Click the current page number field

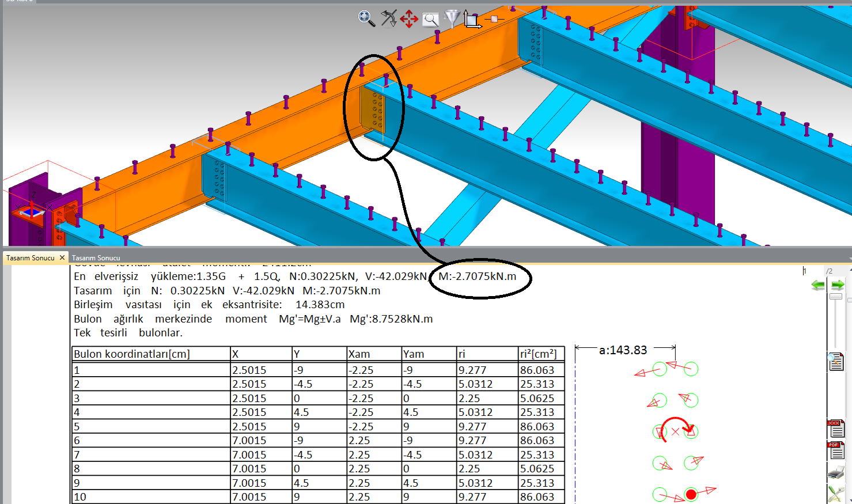tap(812, 271)
